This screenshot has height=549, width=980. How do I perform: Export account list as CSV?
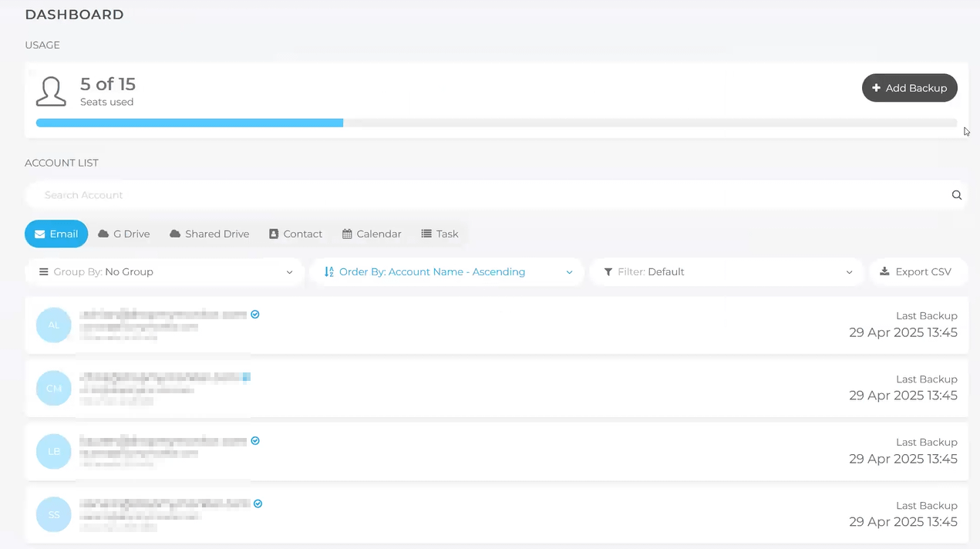click(918, 272)
